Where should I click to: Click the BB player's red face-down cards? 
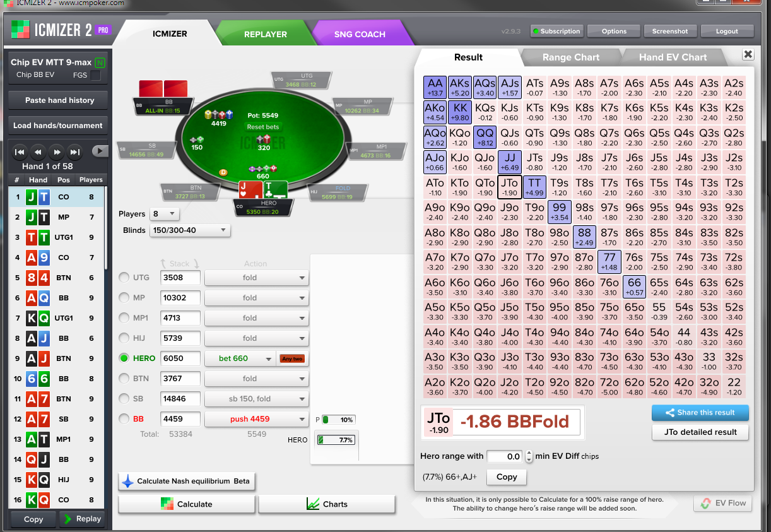(x=163, y=89)
